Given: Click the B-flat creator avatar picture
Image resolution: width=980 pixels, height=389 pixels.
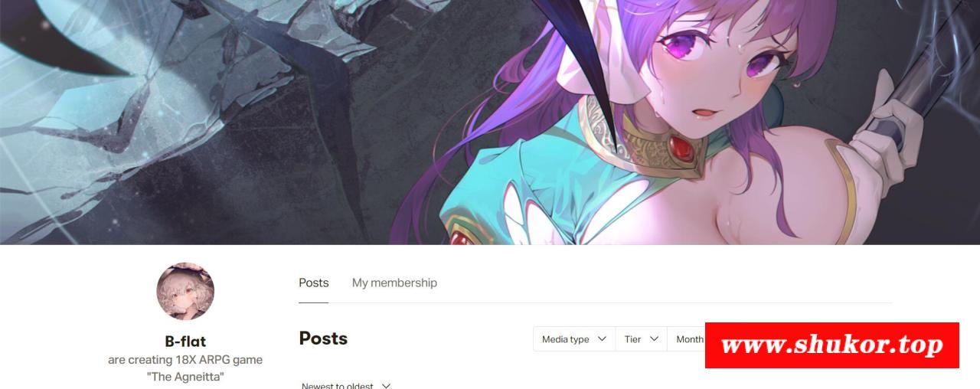Looking at the screenshot, I should [185, 292].
